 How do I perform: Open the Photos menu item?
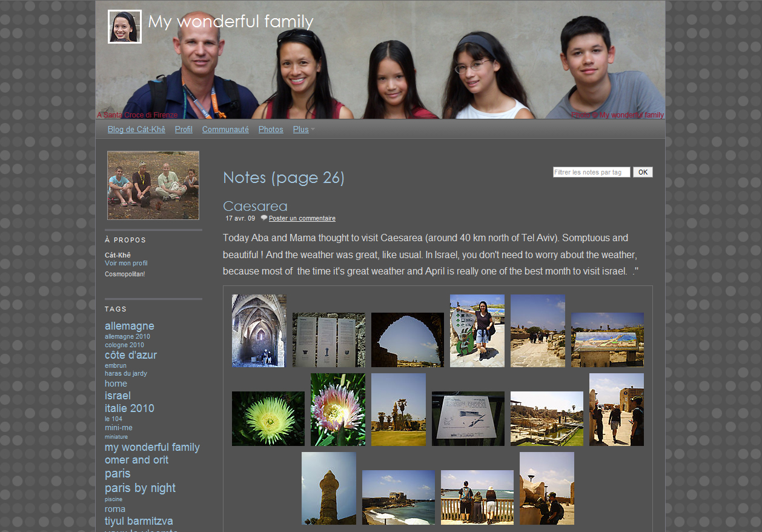point(271,130)
